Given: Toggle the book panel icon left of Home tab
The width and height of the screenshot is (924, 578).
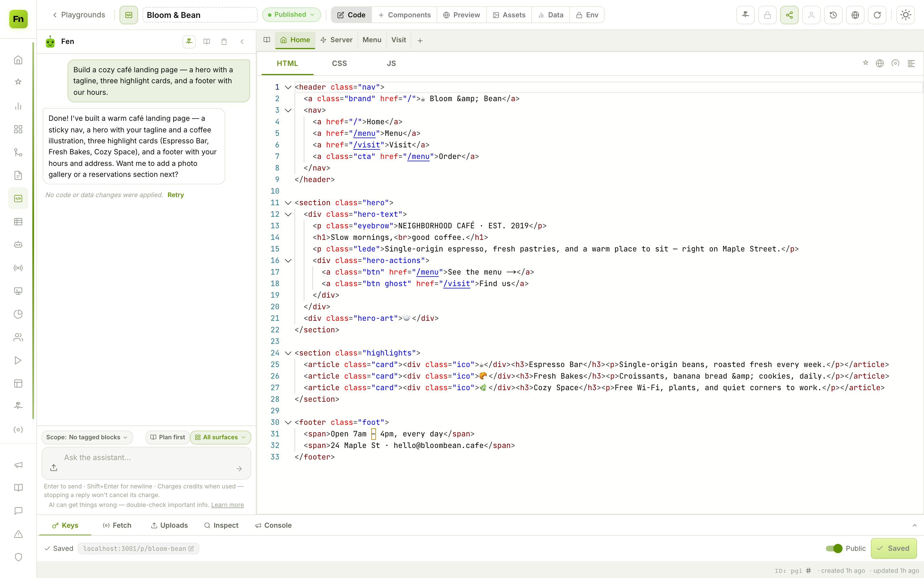Looking at the screenshot, I should 267,40.
